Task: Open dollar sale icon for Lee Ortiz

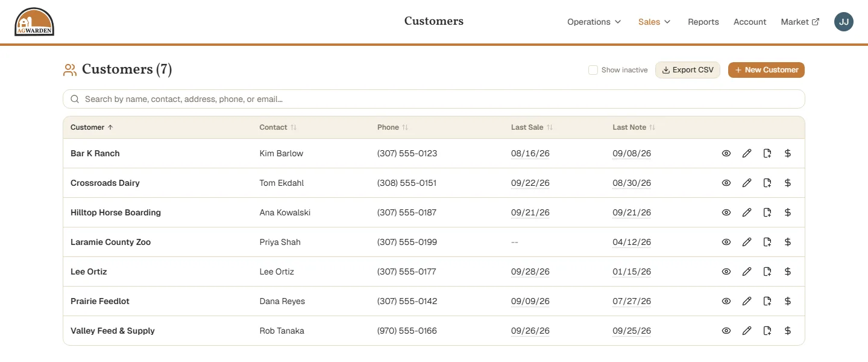Action: pos(788,271)
